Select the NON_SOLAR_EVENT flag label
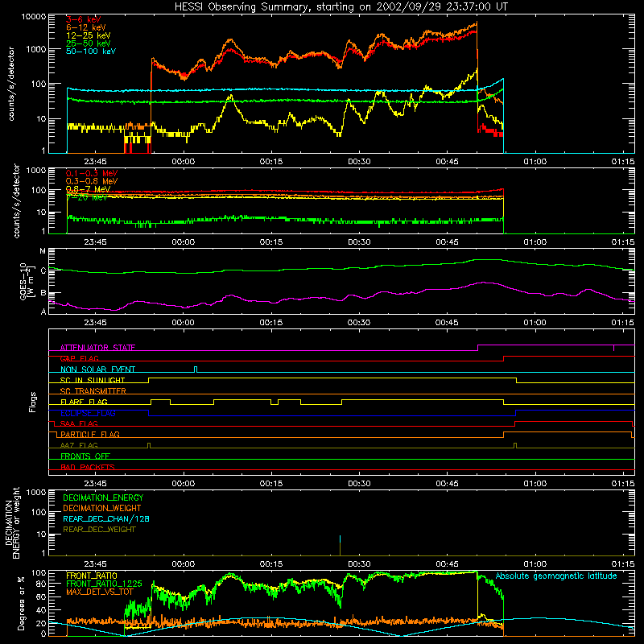 tap(97, 369)
